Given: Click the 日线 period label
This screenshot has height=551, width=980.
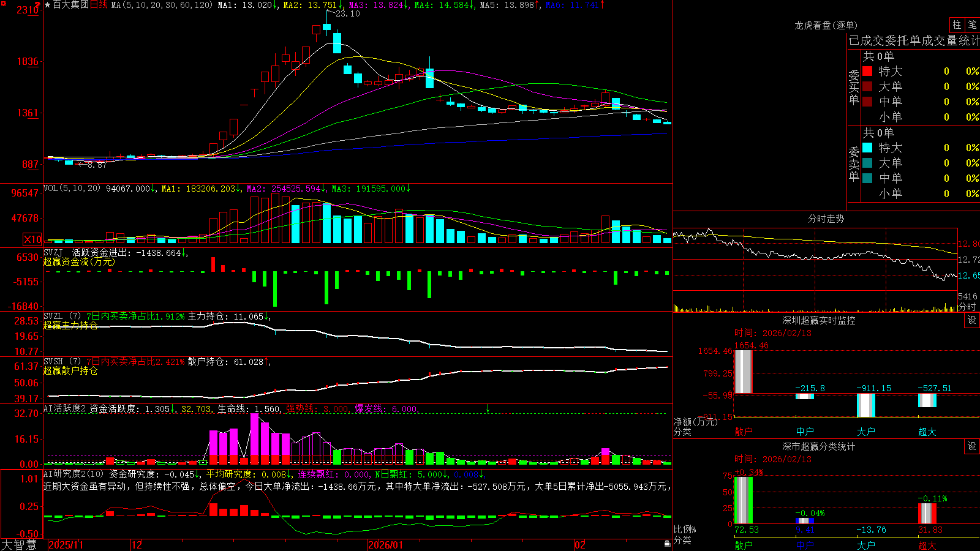Looking at the screenshot, I should pos(99,5).
